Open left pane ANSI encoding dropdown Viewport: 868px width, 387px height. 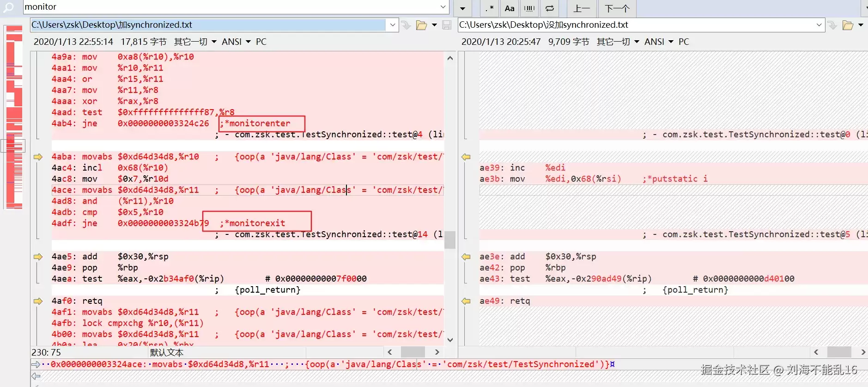coord(236,42)
